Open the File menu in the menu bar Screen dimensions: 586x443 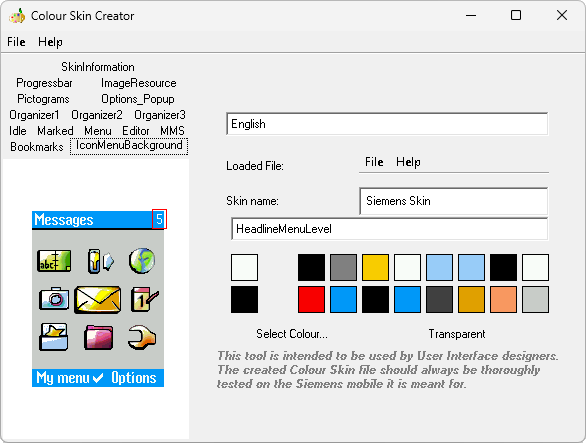pyautogui.click(x=16, y=42)
